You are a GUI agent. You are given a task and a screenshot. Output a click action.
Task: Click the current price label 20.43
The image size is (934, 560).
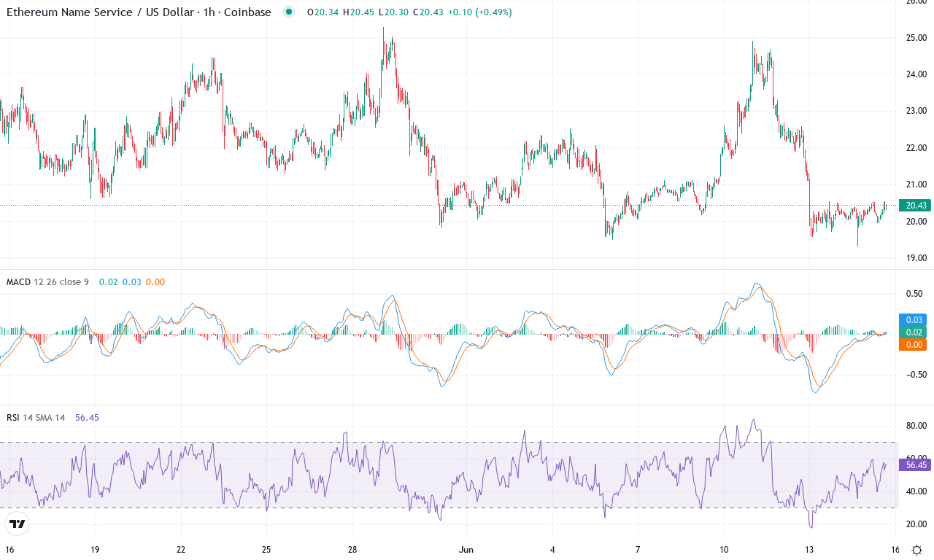pos(915,206)
